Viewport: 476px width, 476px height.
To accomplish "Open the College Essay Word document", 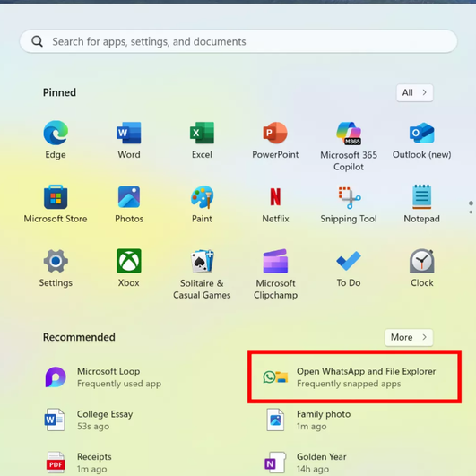I will 89,420.
